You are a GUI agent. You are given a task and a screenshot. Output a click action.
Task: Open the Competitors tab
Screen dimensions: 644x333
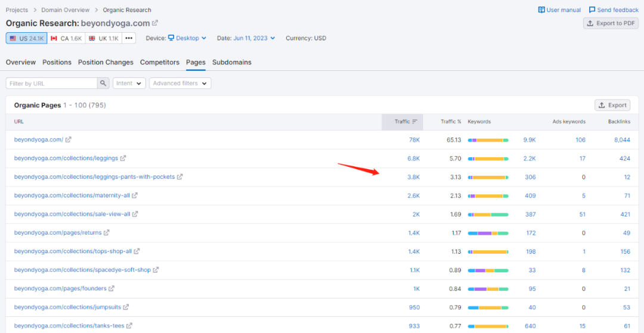(159, 63)
